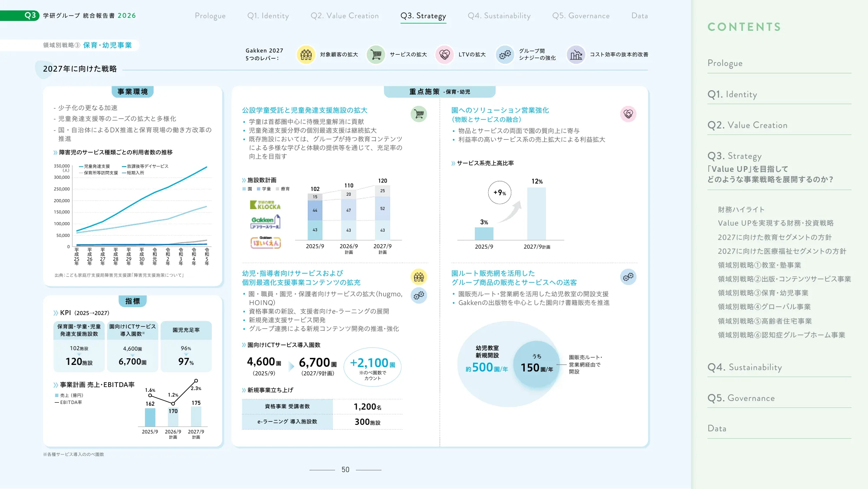Click the +9% circle in the service ratio chart

pyautogui.click(x=500, y=193)
